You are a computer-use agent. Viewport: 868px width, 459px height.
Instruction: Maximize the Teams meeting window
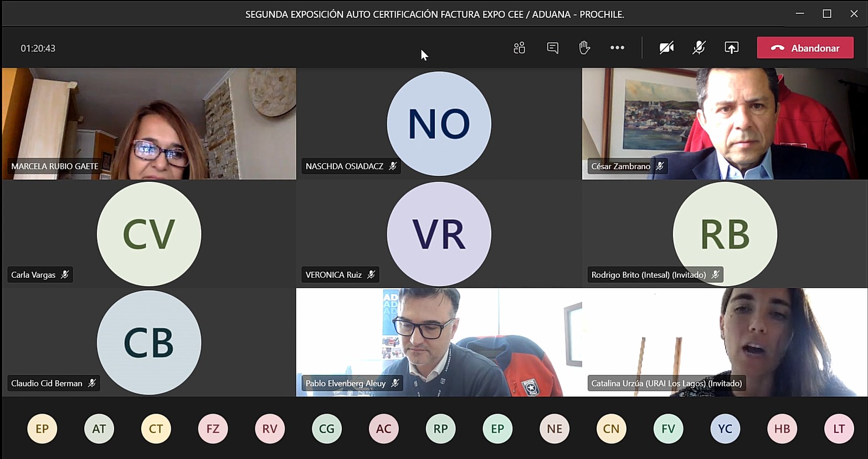[x=827, y=14]
